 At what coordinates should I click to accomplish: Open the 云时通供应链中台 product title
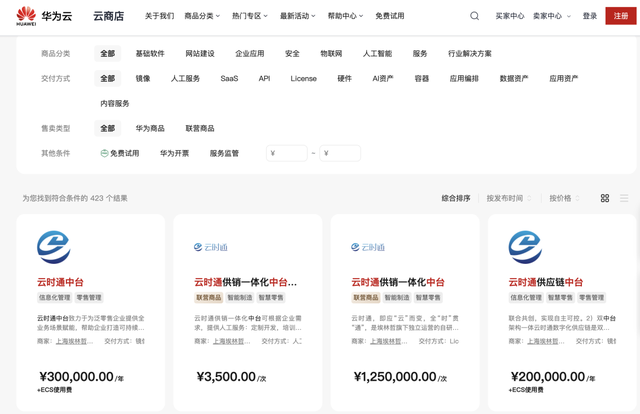click(x=546, y=282)
